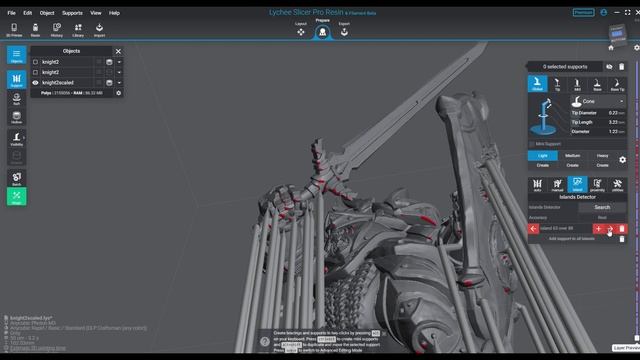Open the Object menu
The image size is (640, 360).
tap(47, 13)
